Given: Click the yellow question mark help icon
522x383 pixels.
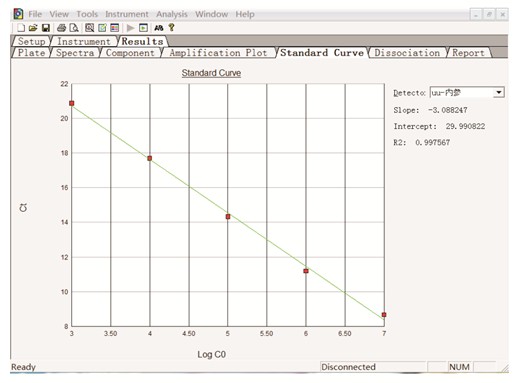Looking at the screenshot, I should [171, 27].
